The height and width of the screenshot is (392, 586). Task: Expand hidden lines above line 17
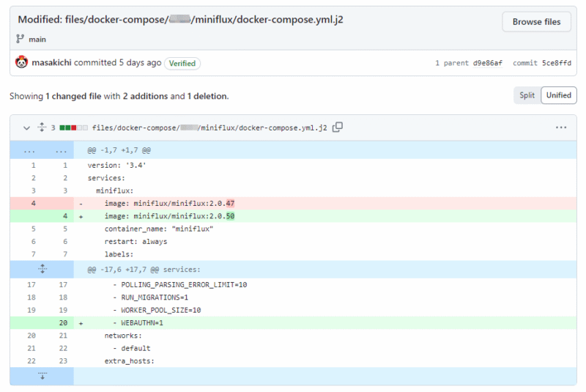42,269
